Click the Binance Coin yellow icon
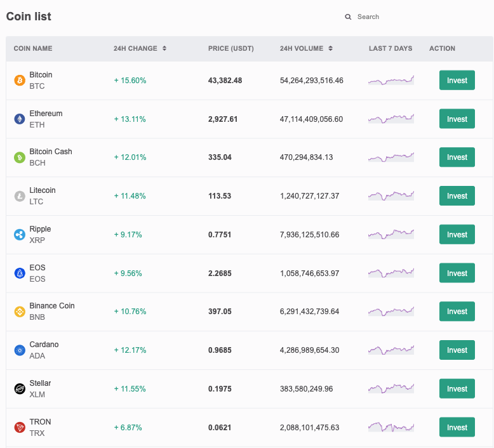 tap(20, 312)
